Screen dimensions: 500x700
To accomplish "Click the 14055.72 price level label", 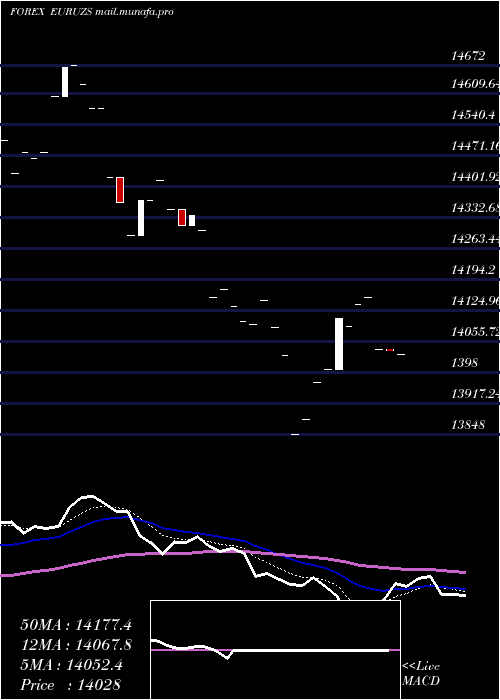I will [475, 331].
